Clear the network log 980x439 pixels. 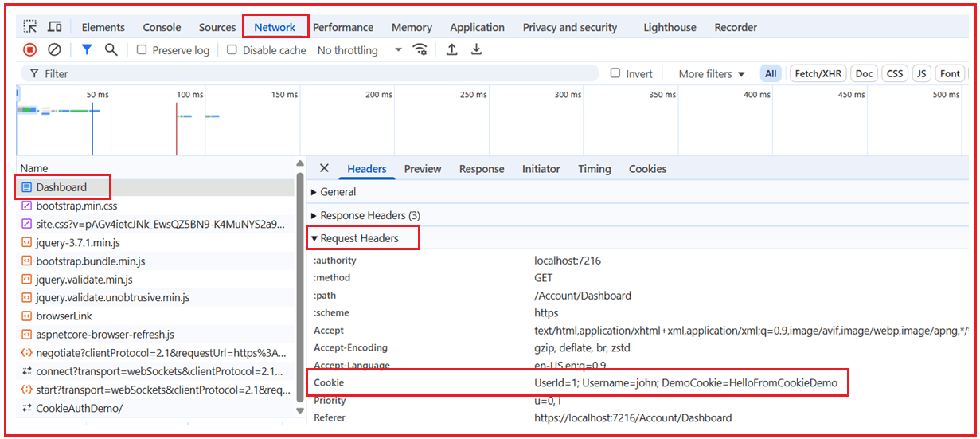coord(54,49)
